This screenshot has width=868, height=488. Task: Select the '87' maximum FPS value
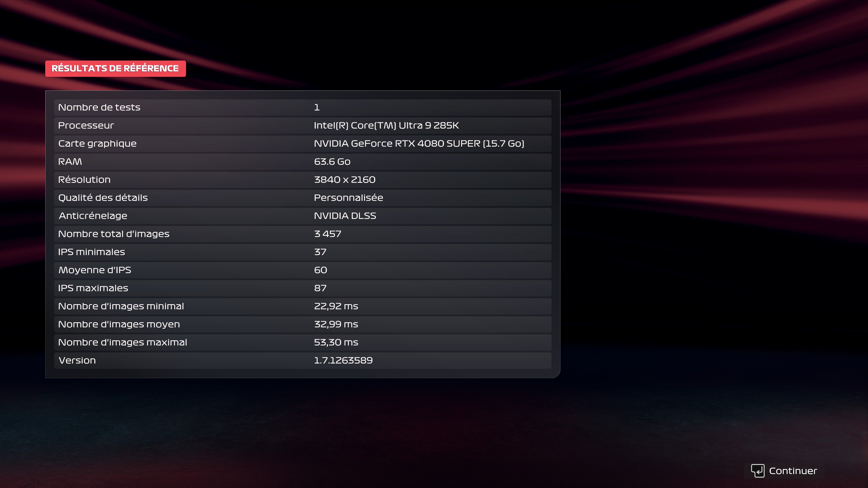320,288
